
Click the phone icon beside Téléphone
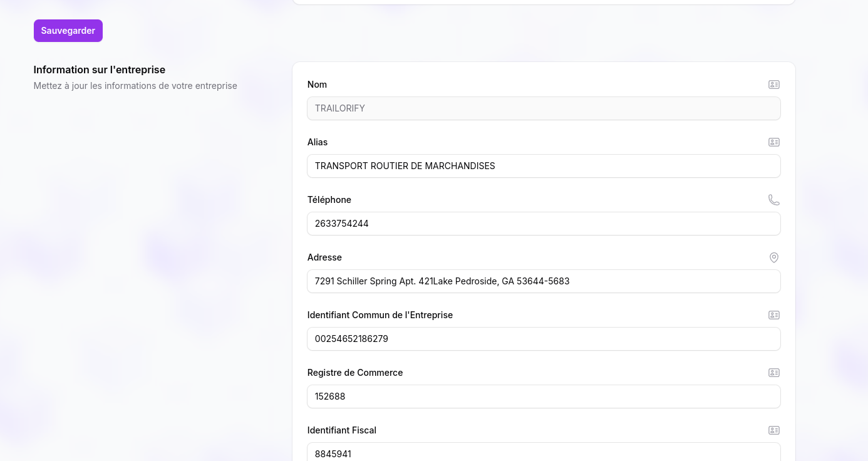click(x=773, y=200)
